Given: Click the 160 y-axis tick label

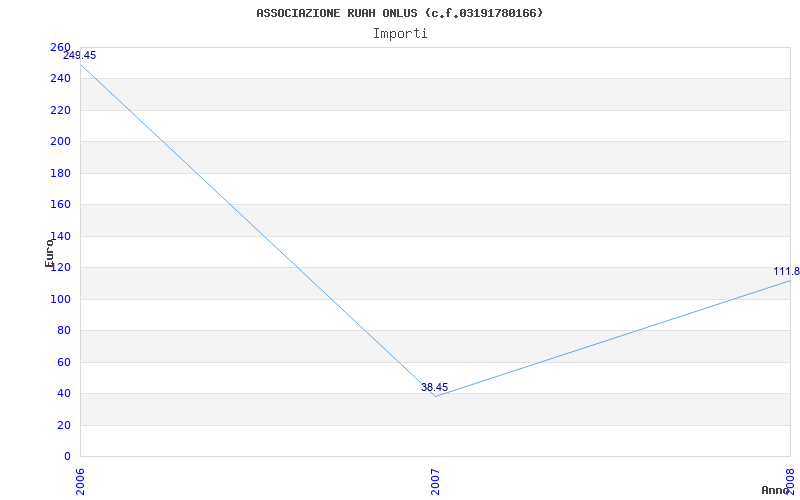Looking at the screenshot, I should click(60, 205).
